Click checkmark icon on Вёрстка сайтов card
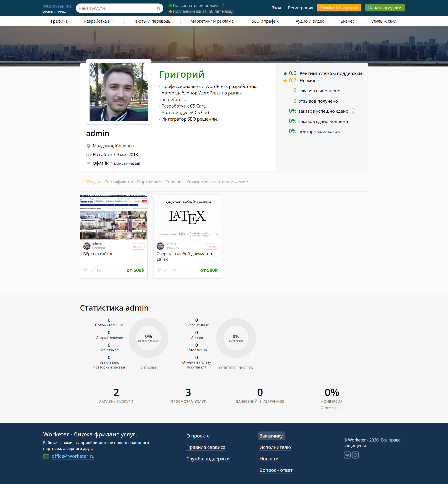The image size is (448, 484). [92, 270]
